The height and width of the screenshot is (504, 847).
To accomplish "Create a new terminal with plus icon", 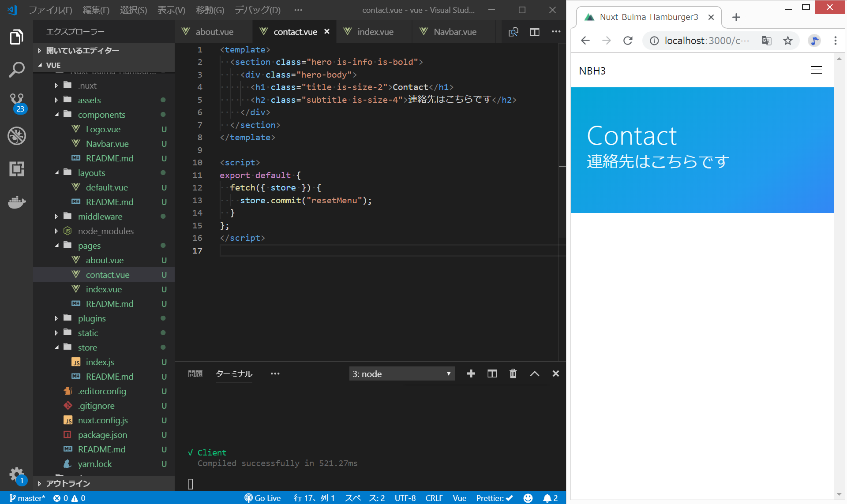I will click(471, 373).
